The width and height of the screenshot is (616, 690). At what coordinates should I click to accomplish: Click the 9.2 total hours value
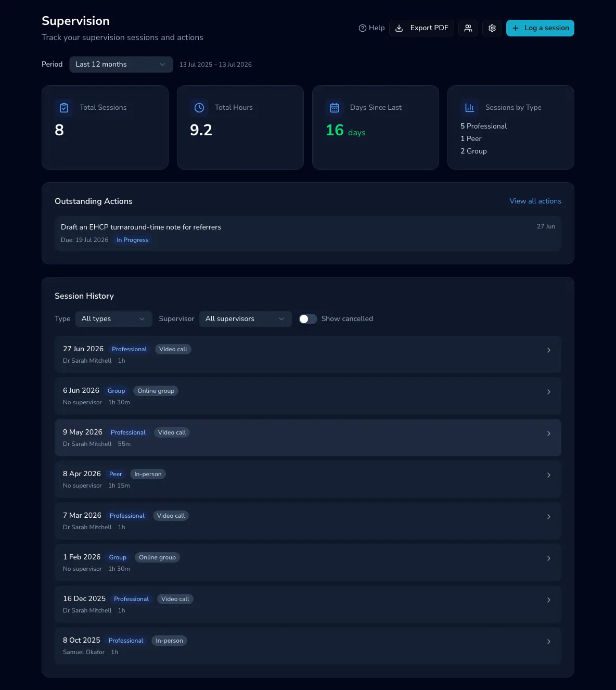[x=201, y=130]
